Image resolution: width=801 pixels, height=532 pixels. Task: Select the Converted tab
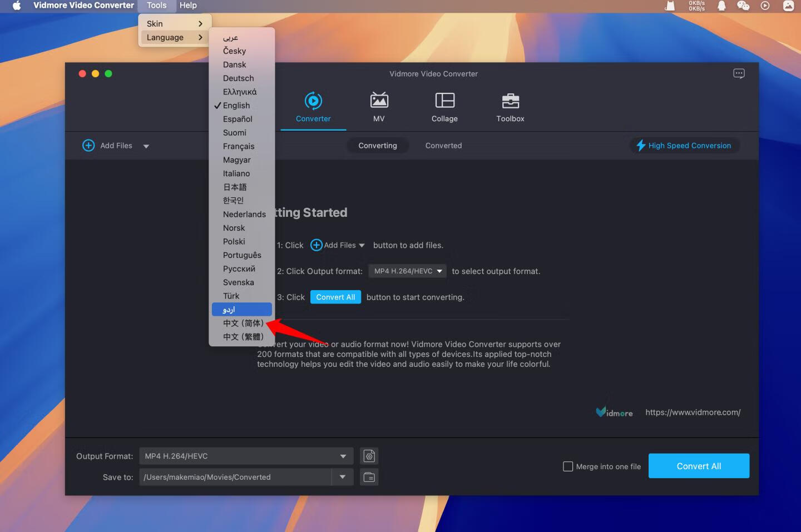coord(443,146)
